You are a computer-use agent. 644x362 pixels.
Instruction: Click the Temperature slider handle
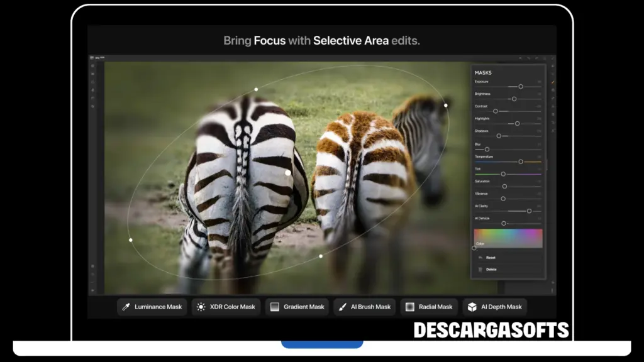coord(521,162)
